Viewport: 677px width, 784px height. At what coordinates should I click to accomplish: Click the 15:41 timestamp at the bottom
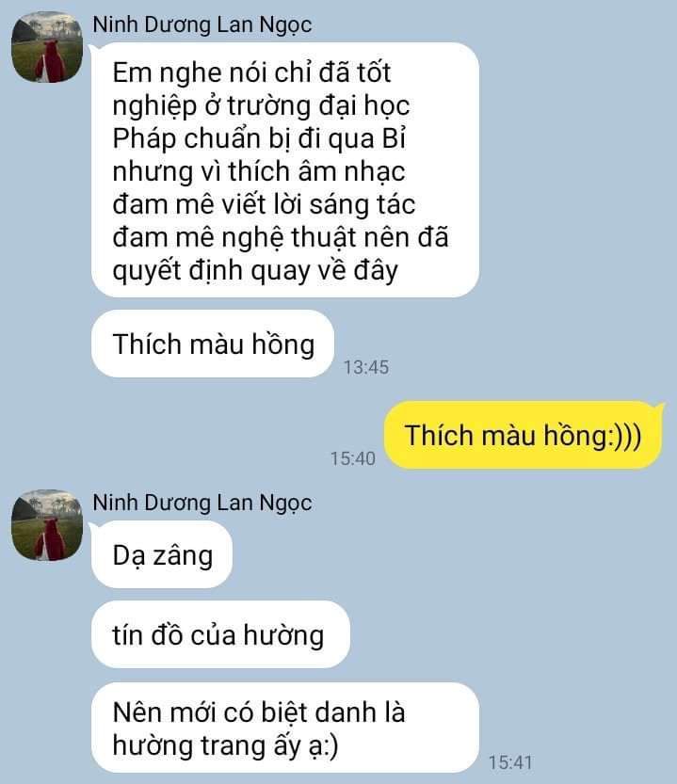[x=510, y=762]
